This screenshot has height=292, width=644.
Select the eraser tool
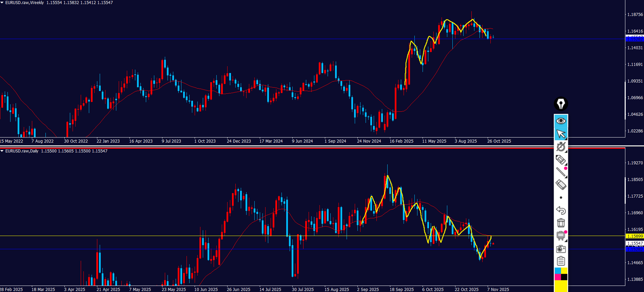click(x=561, y=185)
